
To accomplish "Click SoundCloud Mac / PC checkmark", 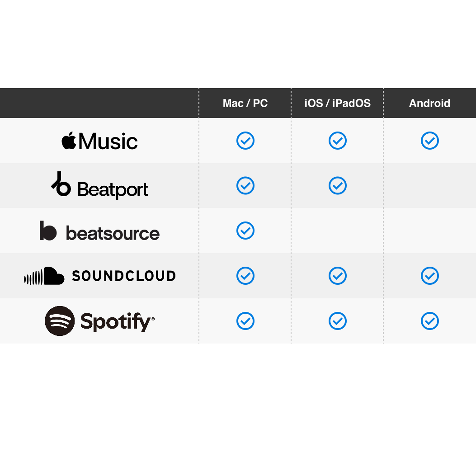I will [245, 276].
